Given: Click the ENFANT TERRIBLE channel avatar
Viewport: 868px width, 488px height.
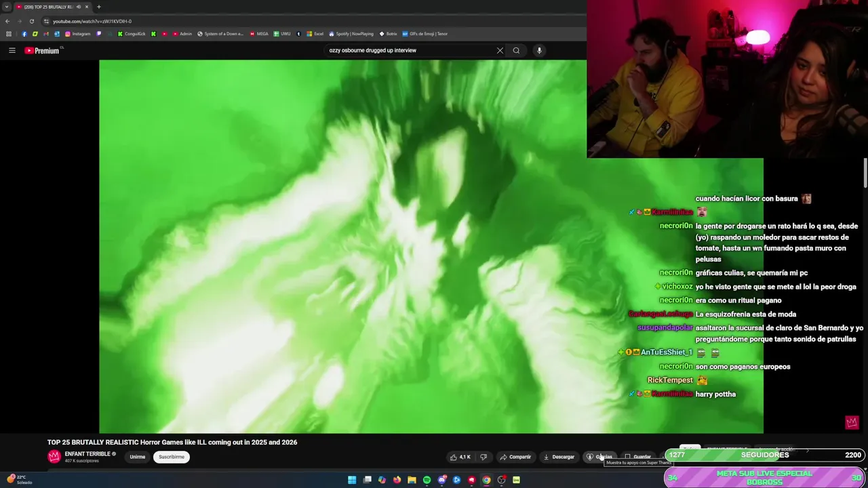Looking at the screenshot, I should (54, 457).
